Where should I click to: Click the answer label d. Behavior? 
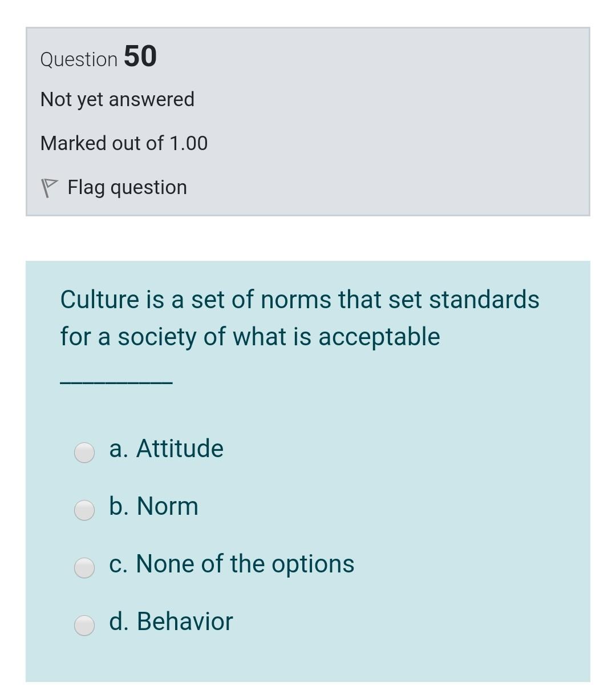[x=171, y=622]
